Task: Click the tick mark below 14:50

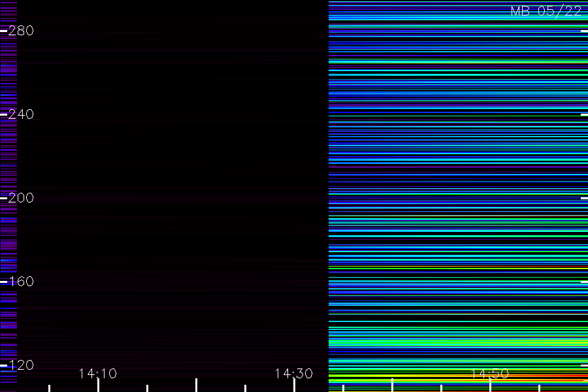Action: click(490, 385)
